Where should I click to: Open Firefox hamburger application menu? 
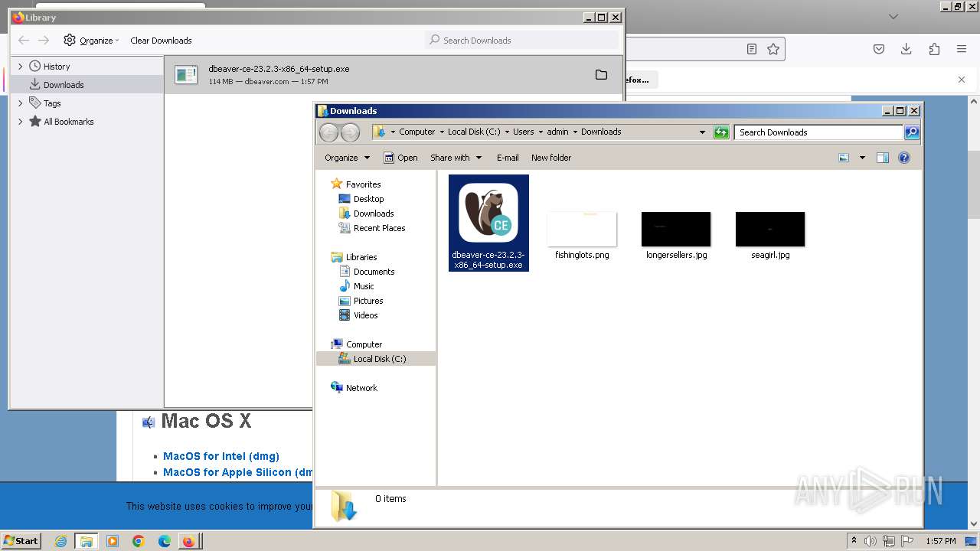point(962,49)
